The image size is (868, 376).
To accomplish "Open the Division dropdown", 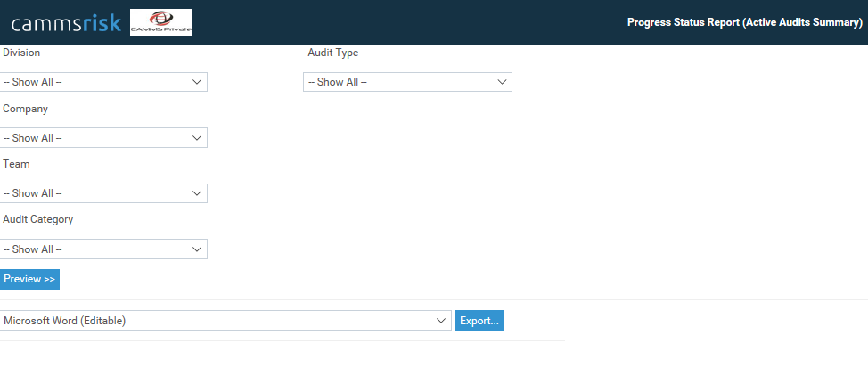I will 103,82.
